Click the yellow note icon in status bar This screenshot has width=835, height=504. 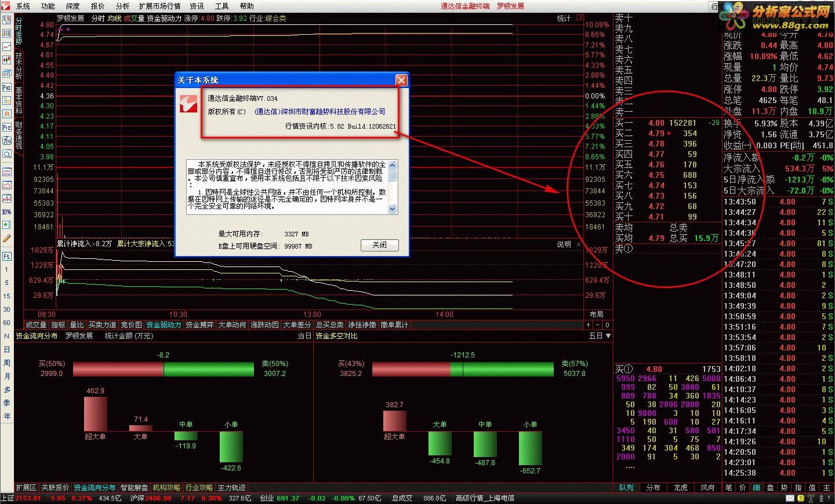(800, 498)
